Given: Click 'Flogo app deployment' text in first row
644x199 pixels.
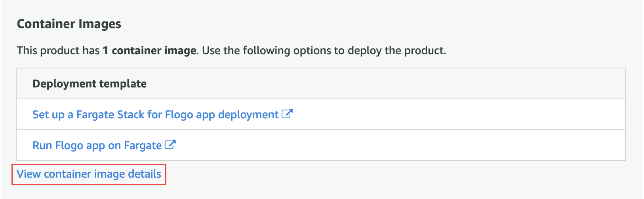Looking at the screenshot, I should click(x=221, y=115).
